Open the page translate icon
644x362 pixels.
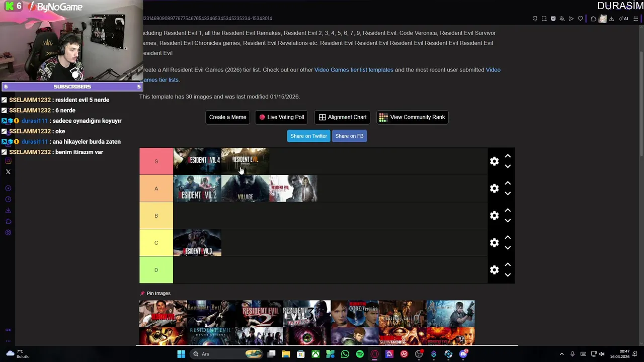[562, 19]
